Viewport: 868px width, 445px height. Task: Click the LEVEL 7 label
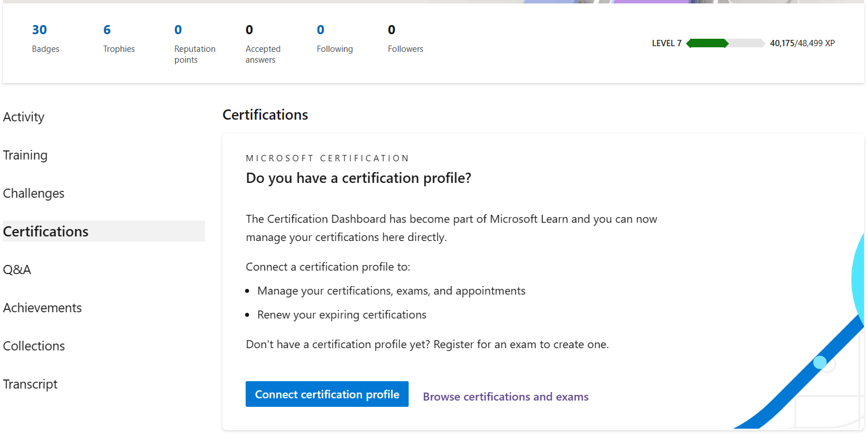[x=667, y=43]
